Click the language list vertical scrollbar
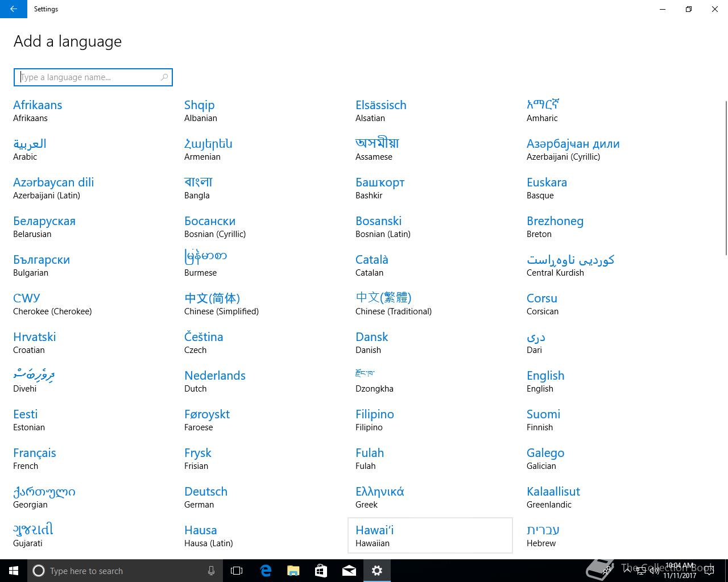The height and width of the screenshot is (582, 728). [x=725, y=177]
